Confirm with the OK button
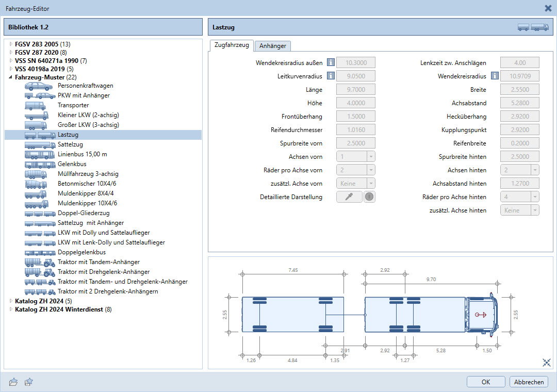557x392 pixels. 485,382
